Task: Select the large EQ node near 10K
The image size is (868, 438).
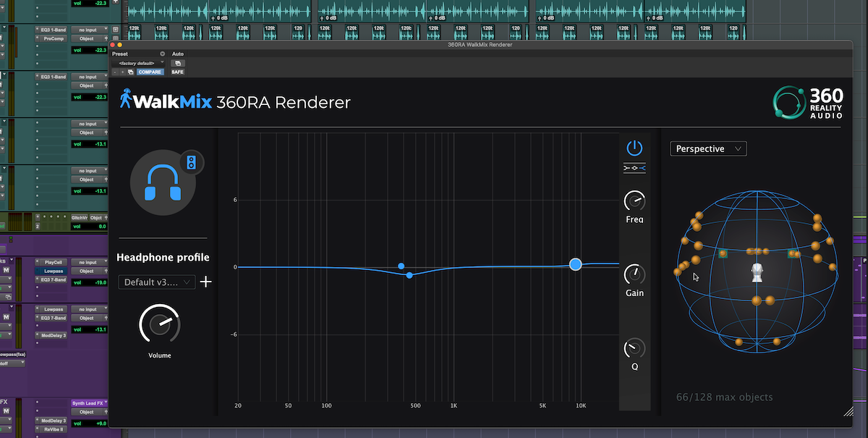Action: (575, 264)
